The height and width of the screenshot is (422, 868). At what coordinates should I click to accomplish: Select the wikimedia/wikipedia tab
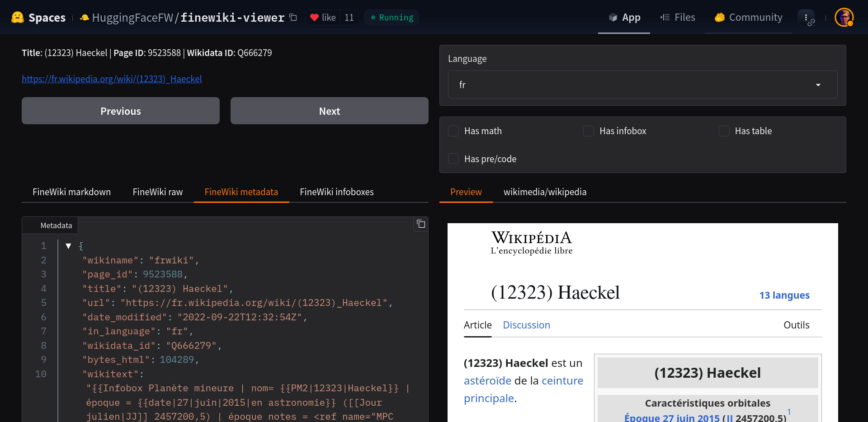(x=545, y=192)
